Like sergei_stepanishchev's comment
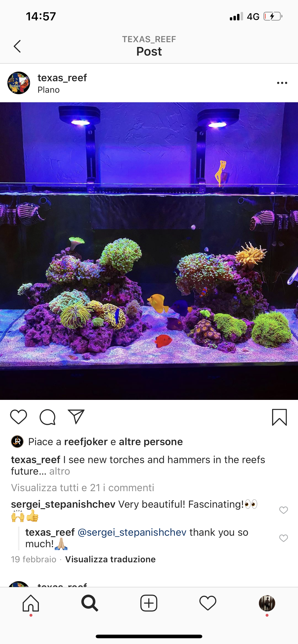 pyautogui.click(x=283, y=510)
